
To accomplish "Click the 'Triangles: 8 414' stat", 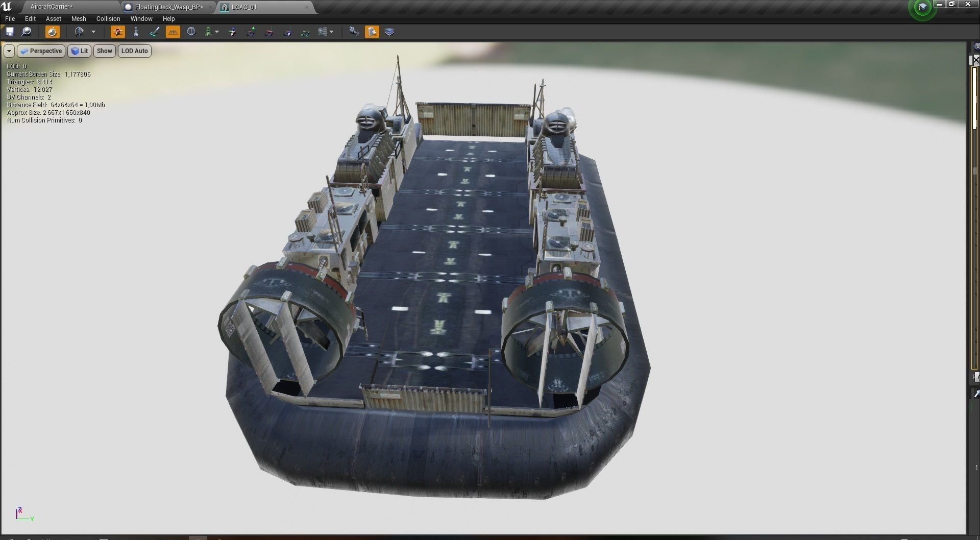I will (30, 82).
